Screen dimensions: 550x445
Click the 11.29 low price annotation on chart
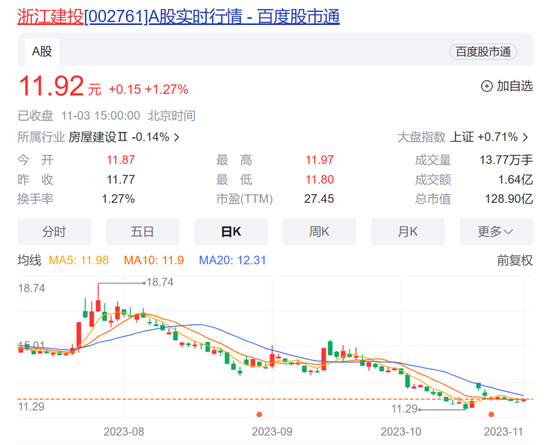pos(404,409)
